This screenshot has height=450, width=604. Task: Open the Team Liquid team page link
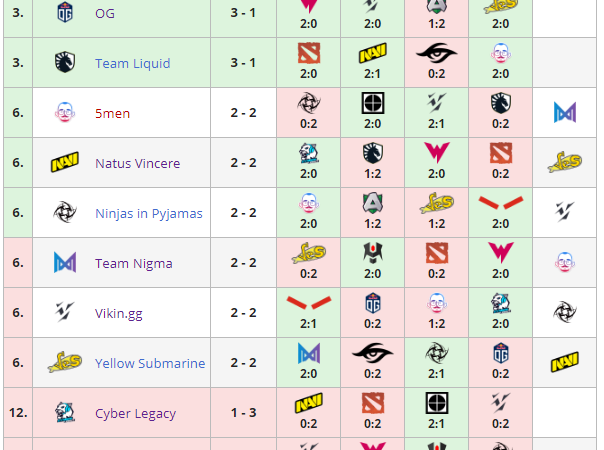coord(131,63)
